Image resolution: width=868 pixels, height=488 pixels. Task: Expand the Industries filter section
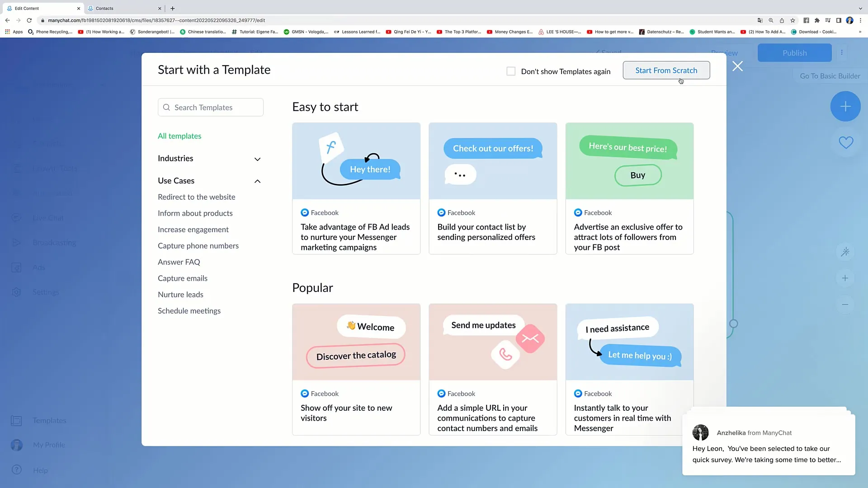[209, 158]
